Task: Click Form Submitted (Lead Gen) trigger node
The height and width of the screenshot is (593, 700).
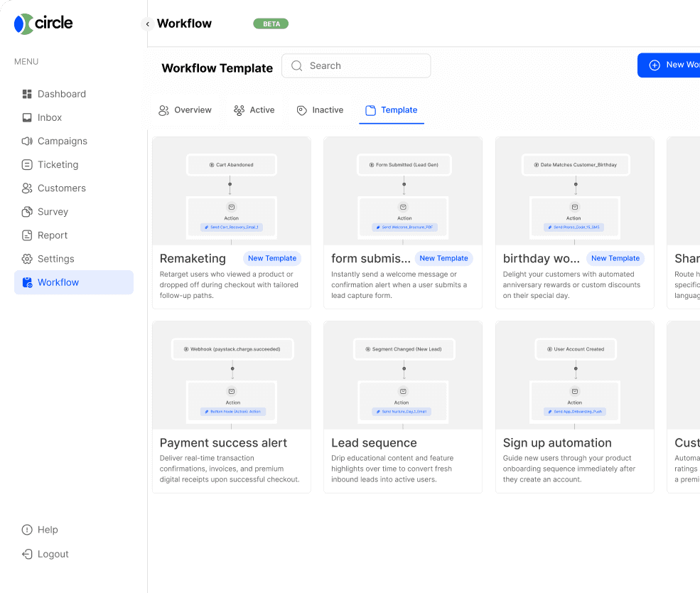Action: (x=404, y=165)
